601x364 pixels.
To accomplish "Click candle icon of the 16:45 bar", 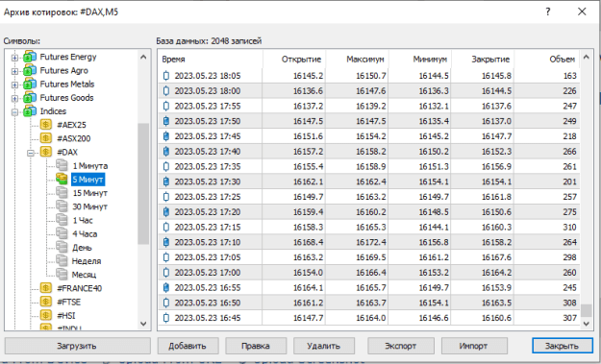I will tap(166, 318).
